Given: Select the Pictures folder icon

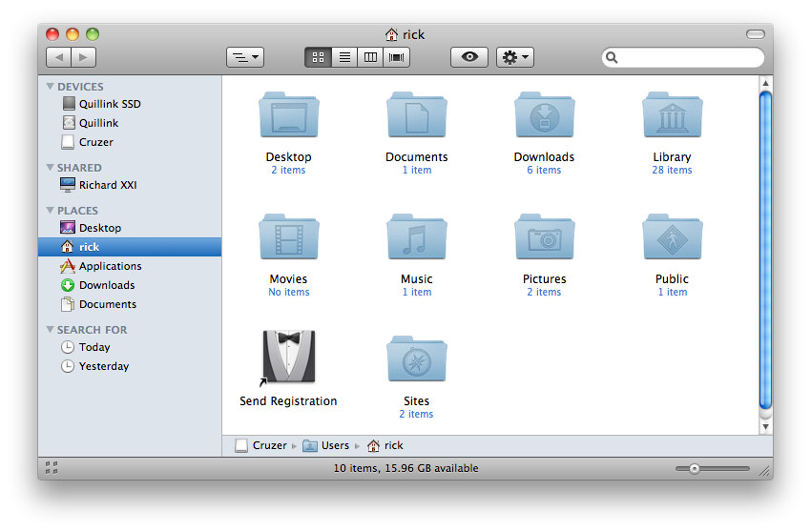Looking at the screenshot, I should pos(544,236).
